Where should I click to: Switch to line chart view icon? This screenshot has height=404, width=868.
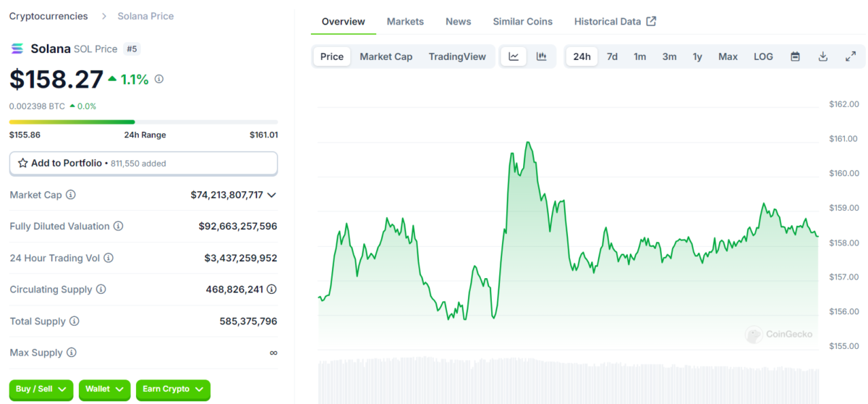[514, 56]
